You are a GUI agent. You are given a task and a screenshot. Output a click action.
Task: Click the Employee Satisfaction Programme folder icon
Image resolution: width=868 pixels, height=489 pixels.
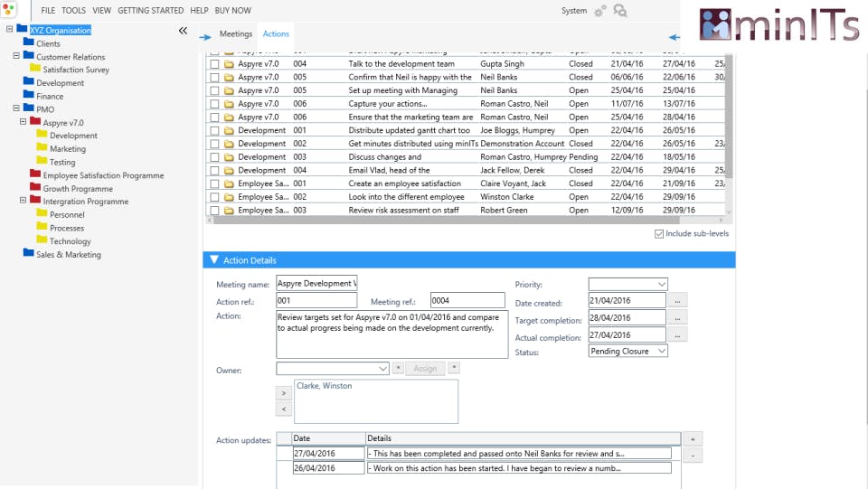point(35,174)
